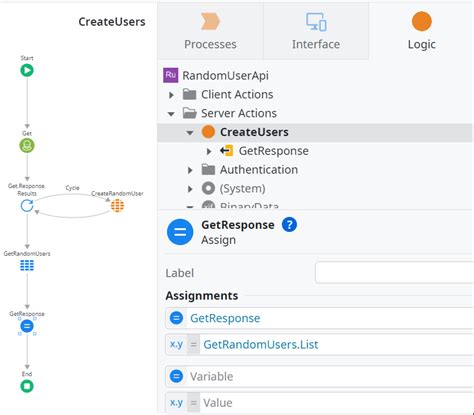Expand the Authentication folder
The height and width of the screenshot is (415, 474).
pyautogui.click(x=190, y=170)
